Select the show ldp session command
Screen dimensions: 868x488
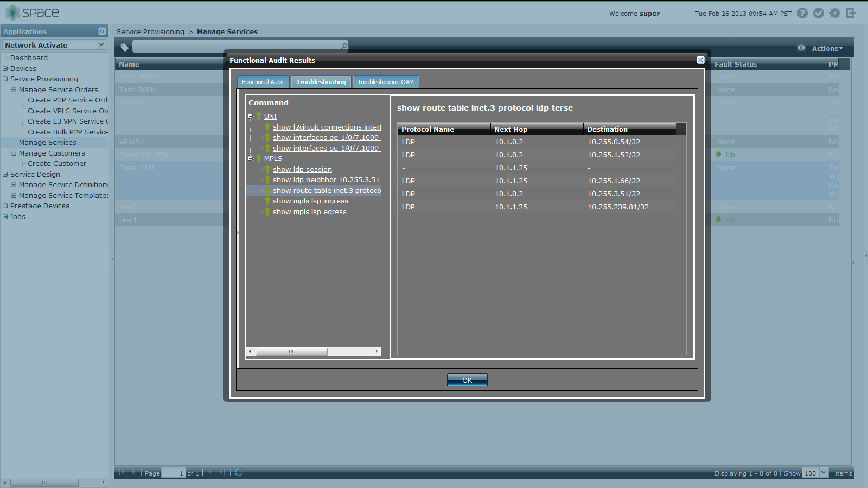[302, 169]
